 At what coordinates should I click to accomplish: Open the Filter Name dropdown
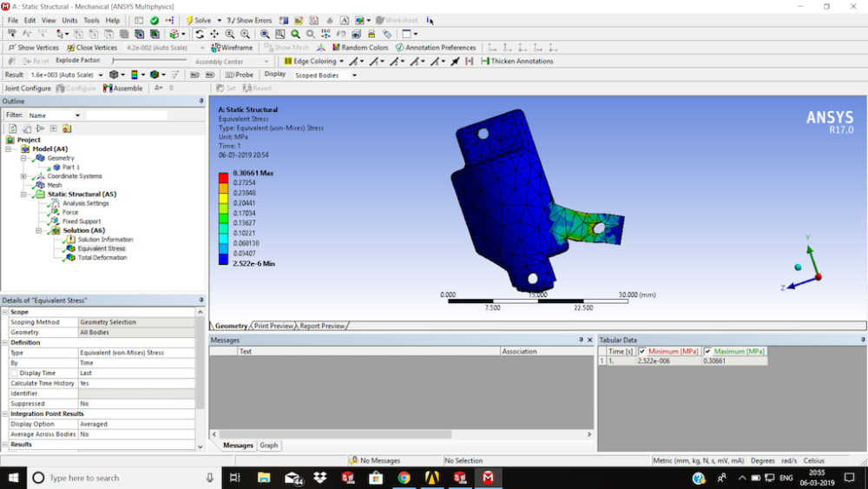(x=54, y=116)
